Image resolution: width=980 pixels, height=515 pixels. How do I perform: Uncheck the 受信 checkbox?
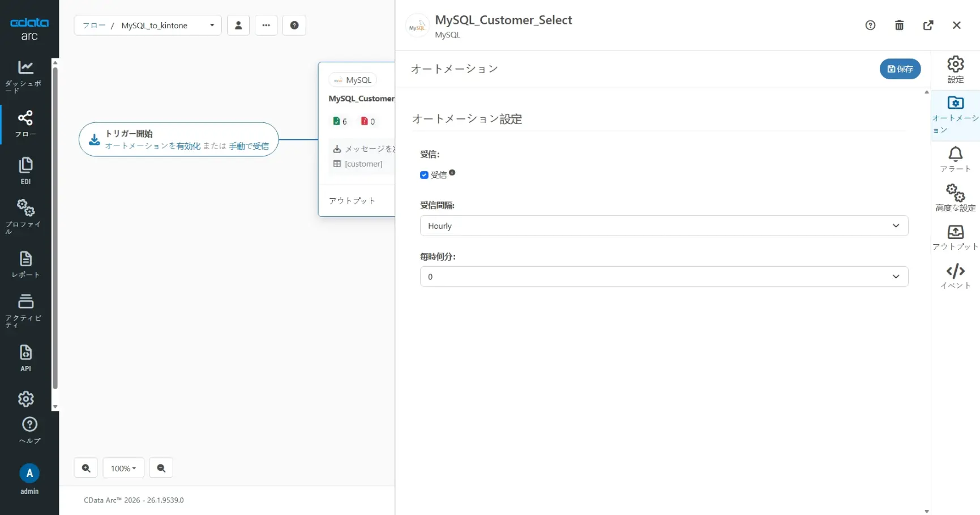click(424, 175)
